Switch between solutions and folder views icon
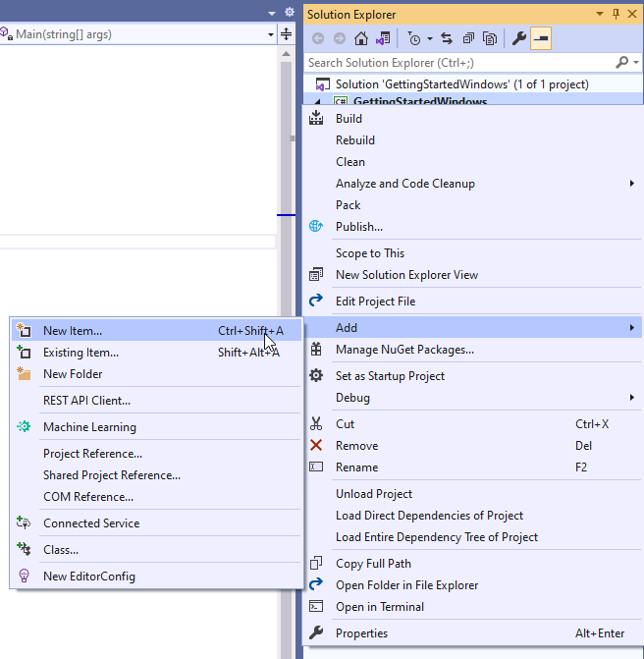 point(382,38)
